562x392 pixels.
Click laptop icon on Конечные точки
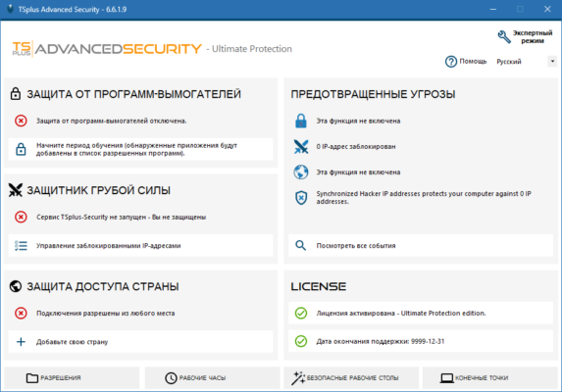point(446,378)
